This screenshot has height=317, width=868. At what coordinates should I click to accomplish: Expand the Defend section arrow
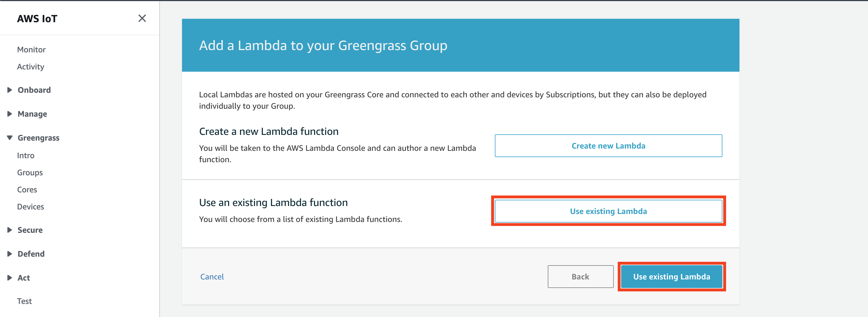point(9,254)
